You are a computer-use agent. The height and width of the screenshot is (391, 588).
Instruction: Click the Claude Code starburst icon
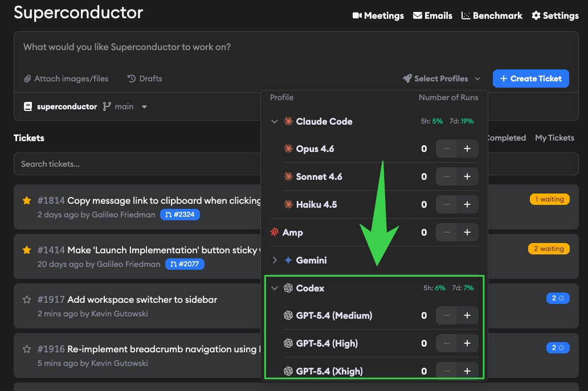coord(288,121)
